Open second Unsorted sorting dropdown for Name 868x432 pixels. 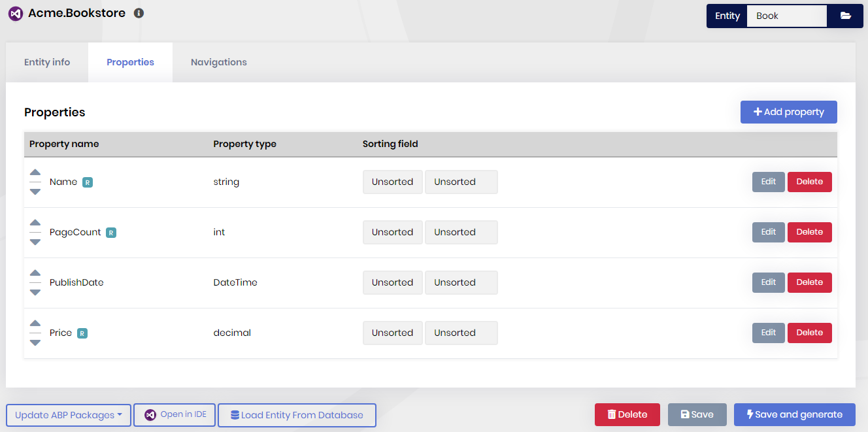pyautogui.click(x=461, y=182)
